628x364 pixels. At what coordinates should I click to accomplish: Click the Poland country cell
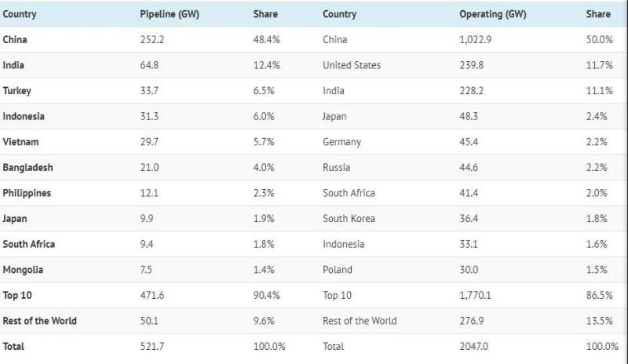338,270
